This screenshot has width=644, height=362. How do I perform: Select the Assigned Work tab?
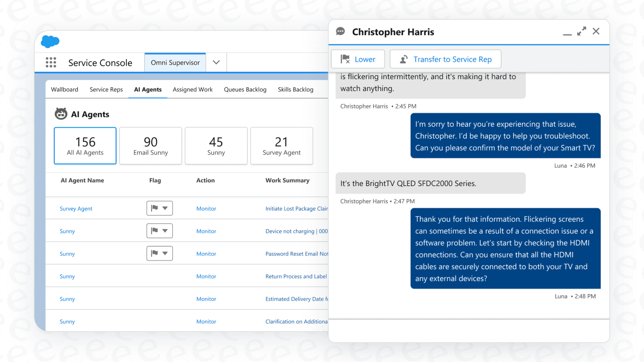(192, 89)
